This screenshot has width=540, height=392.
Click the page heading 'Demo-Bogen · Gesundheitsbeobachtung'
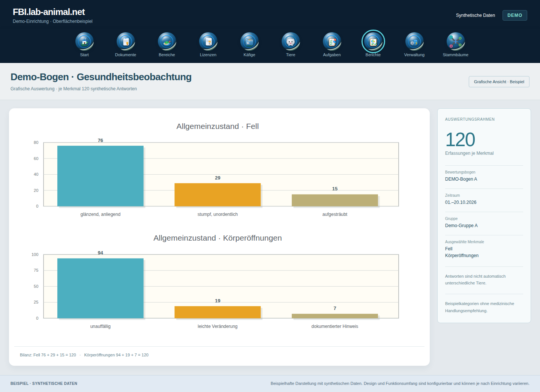(101, 77)
